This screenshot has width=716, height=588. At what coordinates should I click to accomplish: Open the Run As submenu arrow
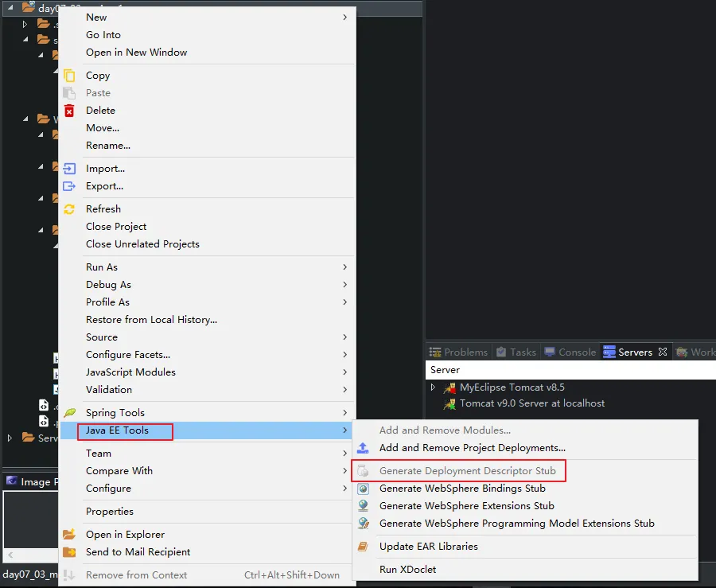344,267
